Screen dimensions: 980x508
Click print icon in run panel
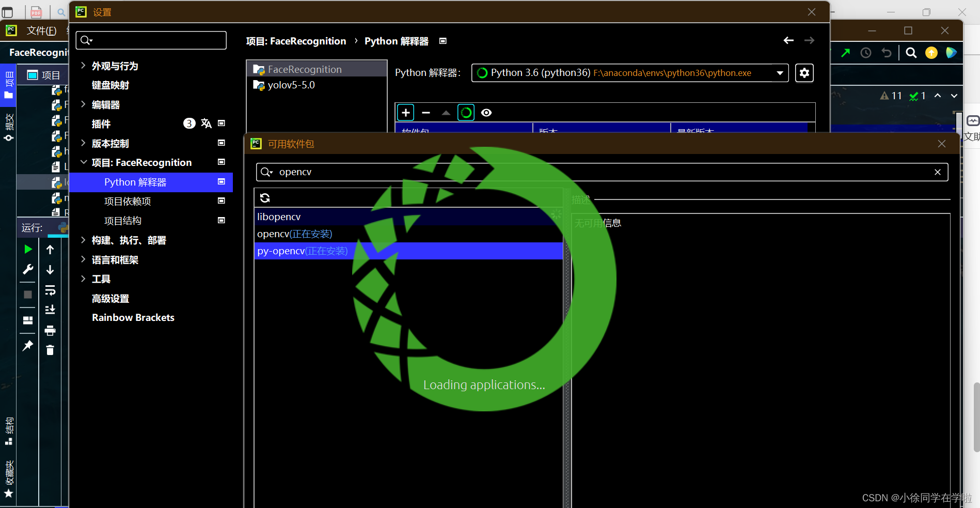click(x=50, y=330)
